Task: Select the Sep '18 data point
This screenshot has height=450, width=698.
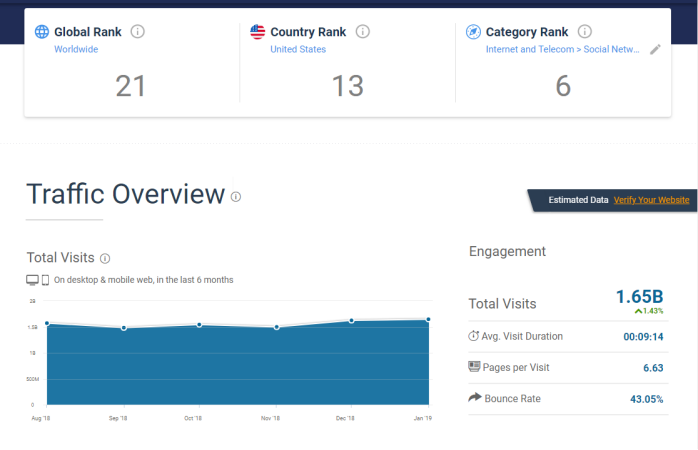Action: [x=124, y=328]
